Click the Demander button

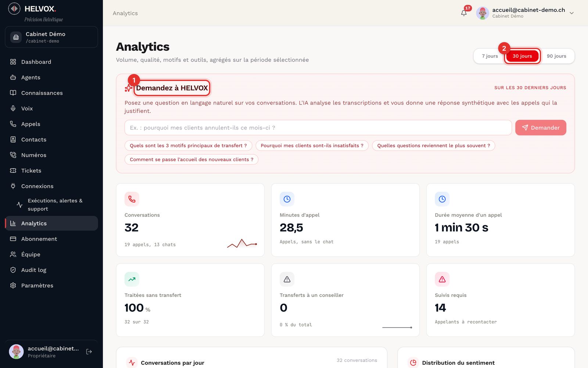pos(541,128)
